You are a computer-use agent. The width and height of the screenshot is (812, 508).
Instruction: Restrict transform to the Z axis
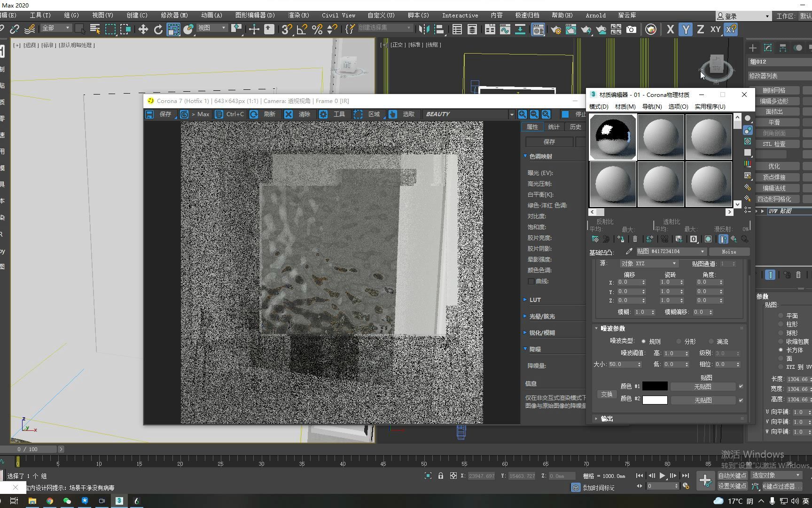click(x=700, y=29)
